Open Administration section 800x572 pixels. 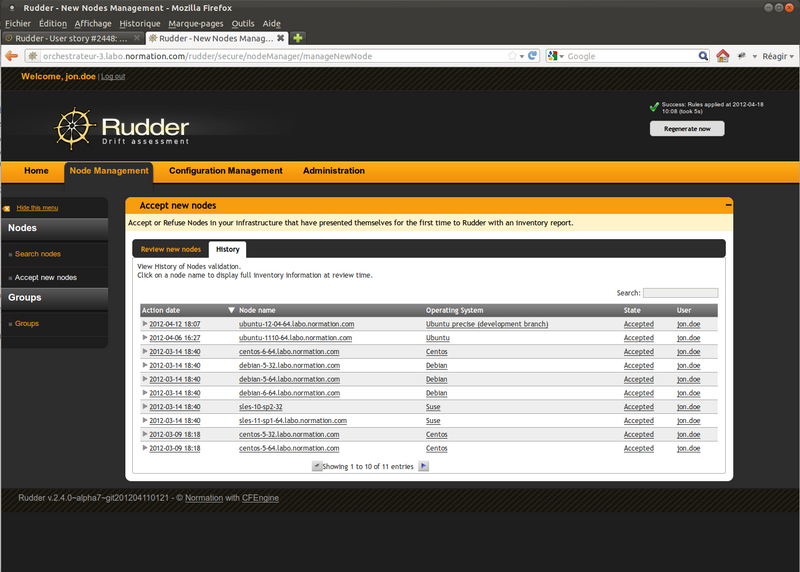tap(334, 170)
